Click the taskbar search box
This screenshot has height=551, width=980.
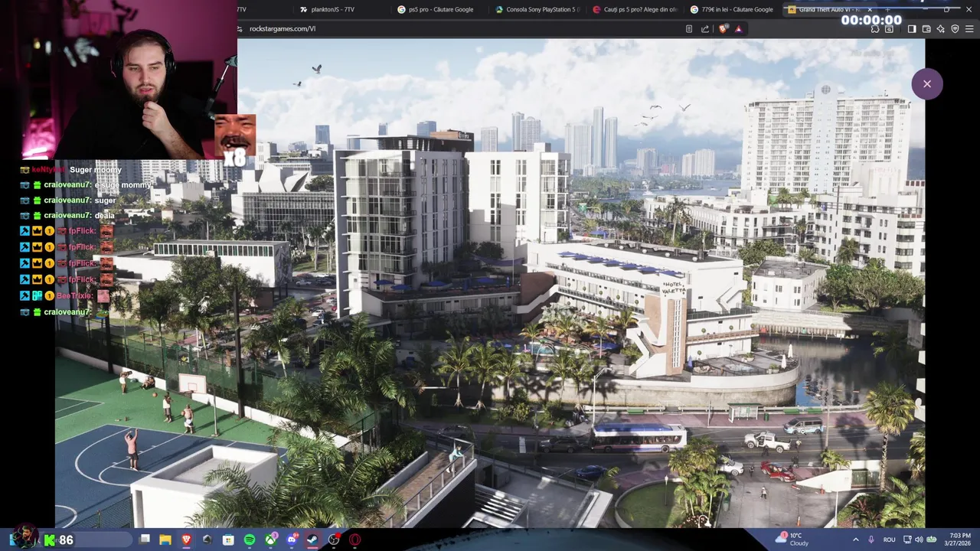86,540
